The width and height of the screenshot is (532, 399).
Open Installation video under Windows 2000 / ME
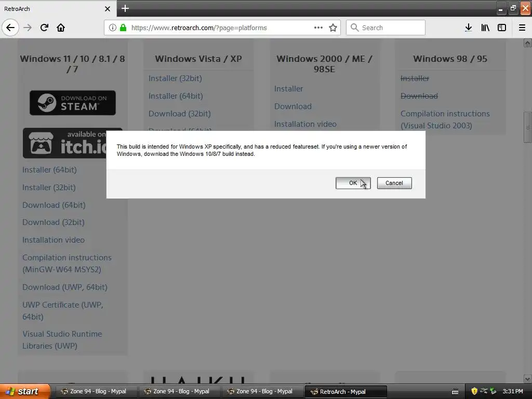(x=305, y=124)
